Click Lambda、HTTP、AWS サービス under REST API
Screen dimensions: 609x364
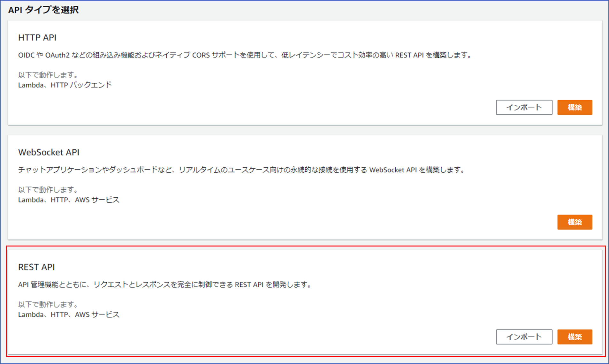pos(68,314)
